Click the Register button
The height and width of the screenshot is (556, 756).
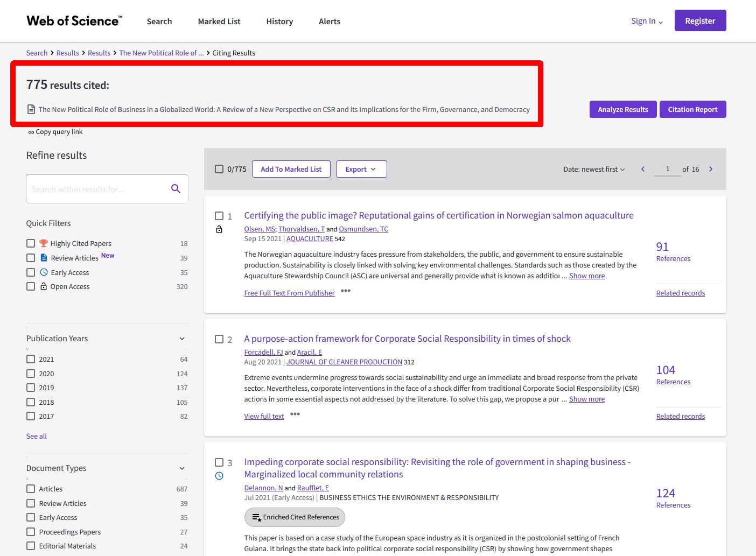tap(700, 20)
